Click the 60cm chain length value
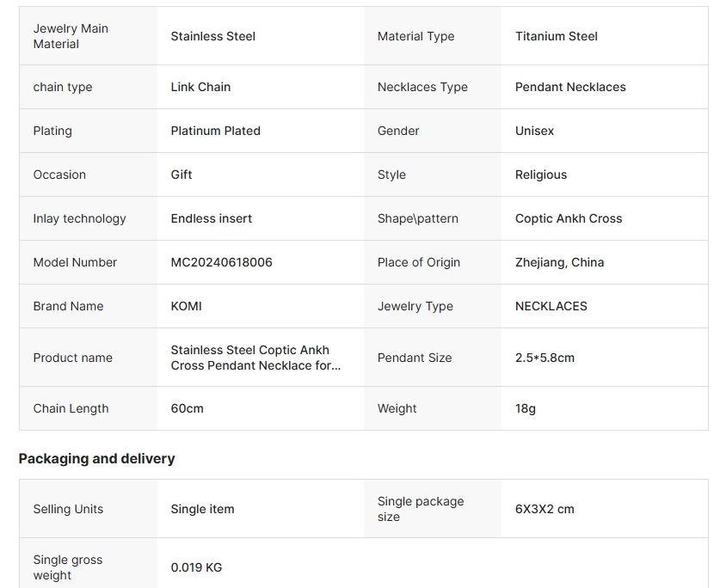The image size is (714, 588). [x=187, y=408]
